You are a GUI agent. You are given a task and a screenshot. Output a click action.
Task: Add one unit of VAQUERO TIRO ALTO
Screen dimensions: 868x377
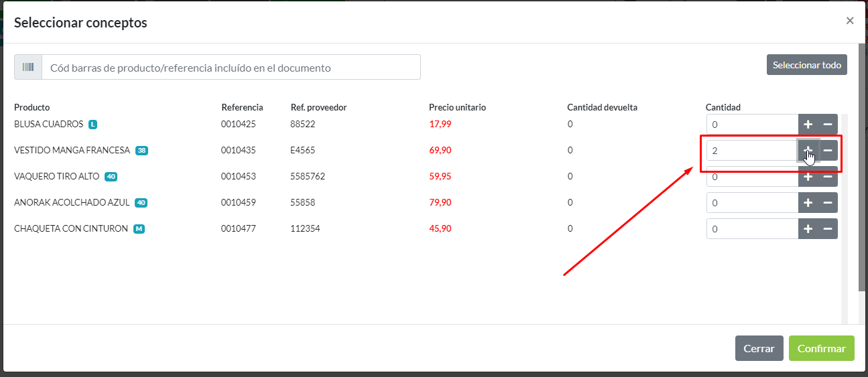coord(808,177)
